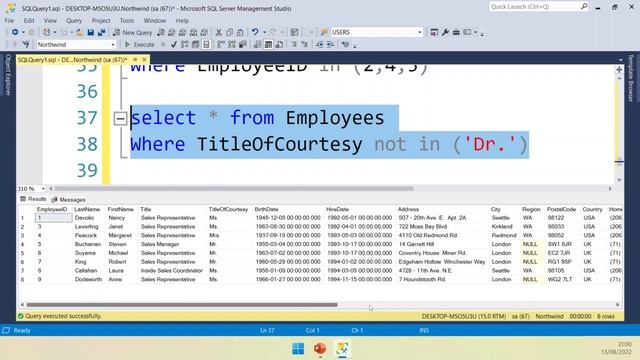The height and width of the screenshot is (360, 640).
Task: Click the Find in Files icon
Action: (324, 32)
